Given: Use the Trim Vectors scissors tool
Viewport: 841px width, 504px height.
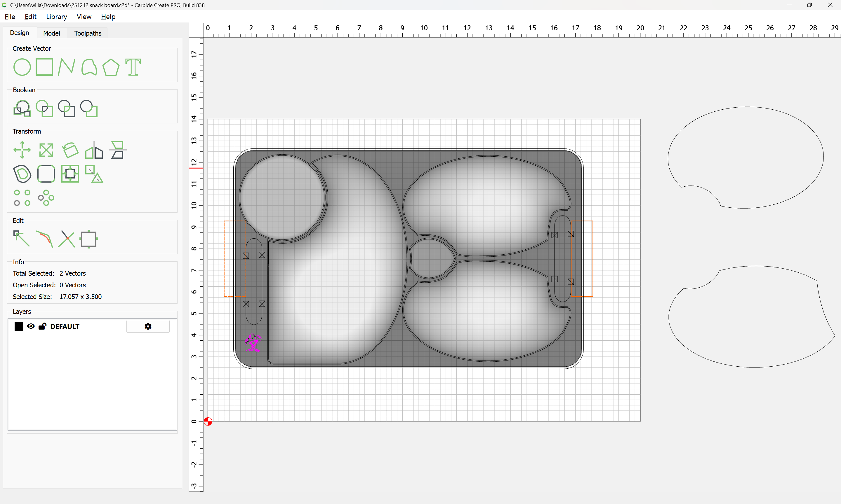Looking at the screenshot, I should (x=66, y=239).
